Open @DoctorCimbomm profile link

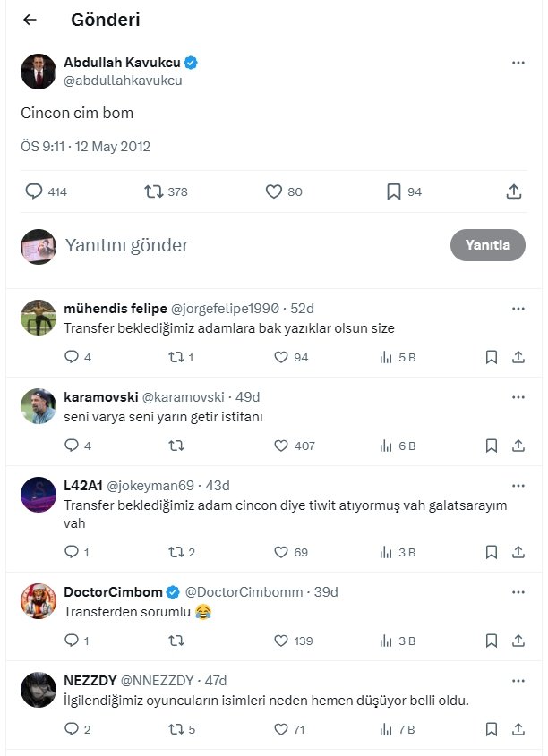(x=244, y=591)
